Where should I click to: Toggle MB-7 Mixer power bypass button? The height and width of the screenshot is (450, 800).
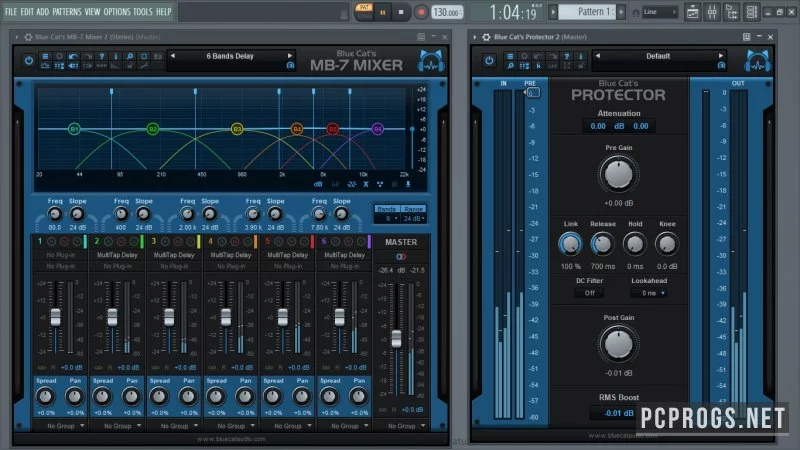pyautogui.click(x=29, y=60)
